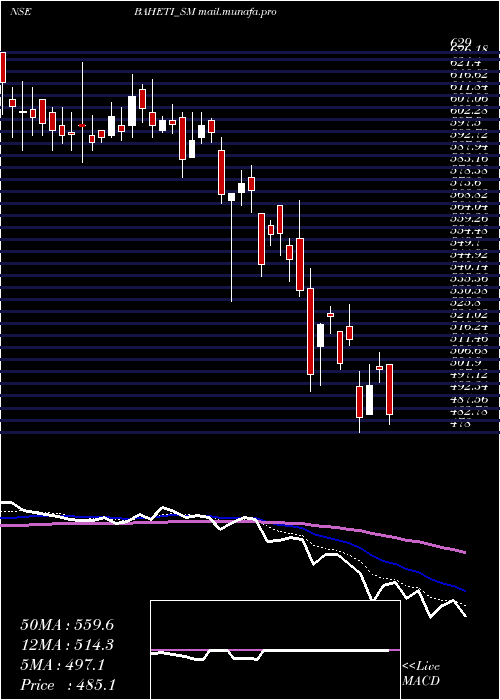Click the 525.8 price axis label

[x=465, y=303]
